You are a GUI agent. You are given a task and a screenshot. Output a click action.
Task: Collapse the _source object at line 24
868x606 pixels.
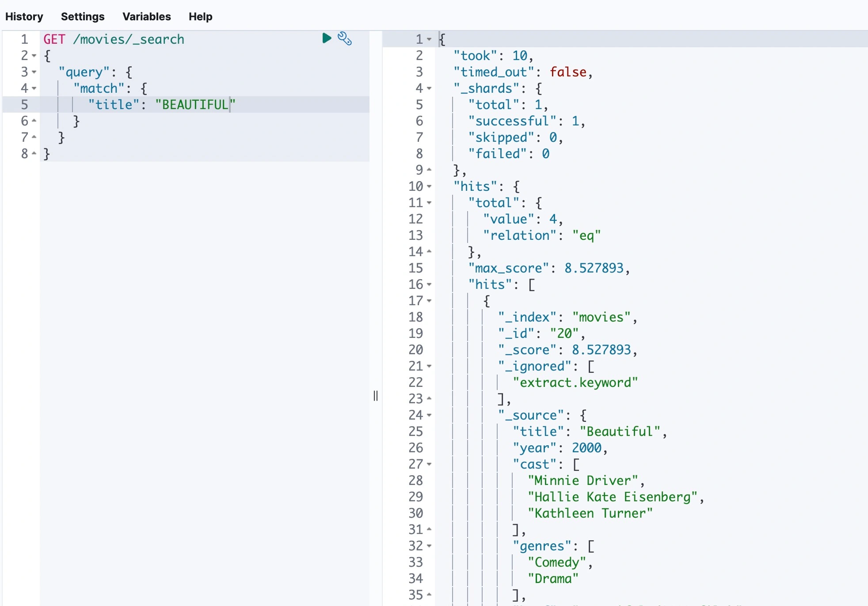coord(429,415)
